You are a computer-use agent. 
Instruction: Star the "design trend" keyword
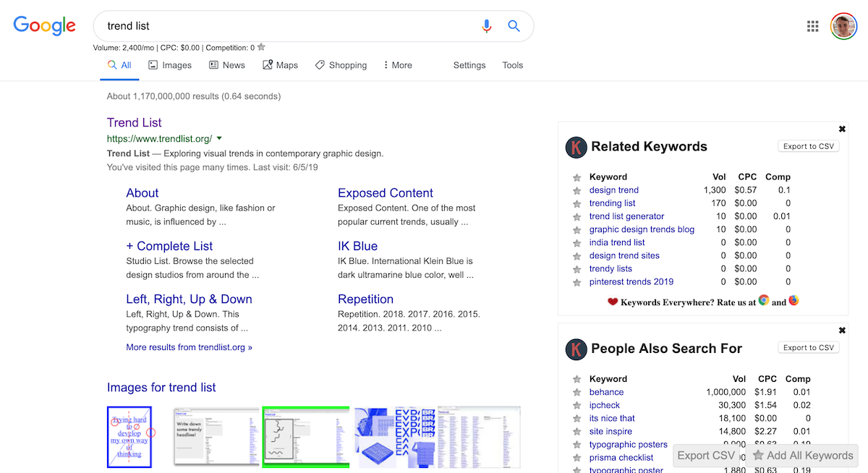[x=576, y=191]
